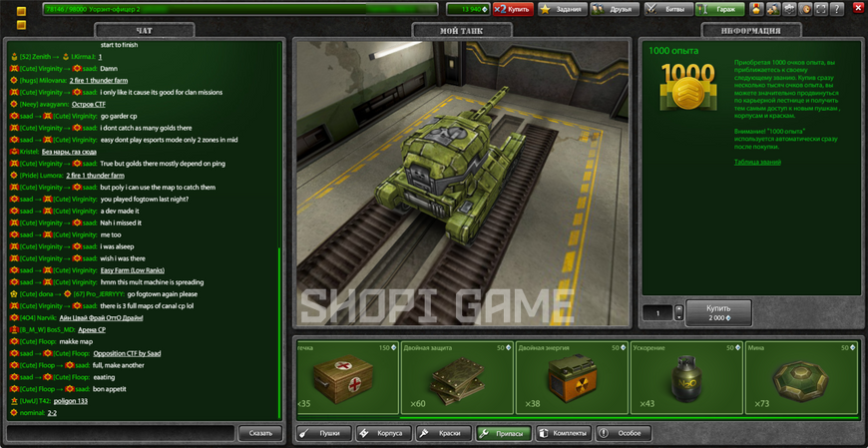The image size is (868, 448).
Task: Click the crystal balance 13 940 display
Action: click(468, 9)
